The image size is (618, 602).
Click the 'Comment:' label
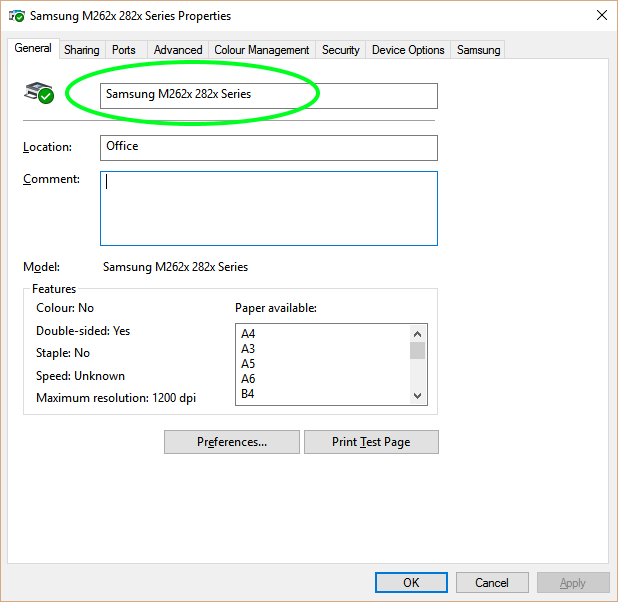51,179
